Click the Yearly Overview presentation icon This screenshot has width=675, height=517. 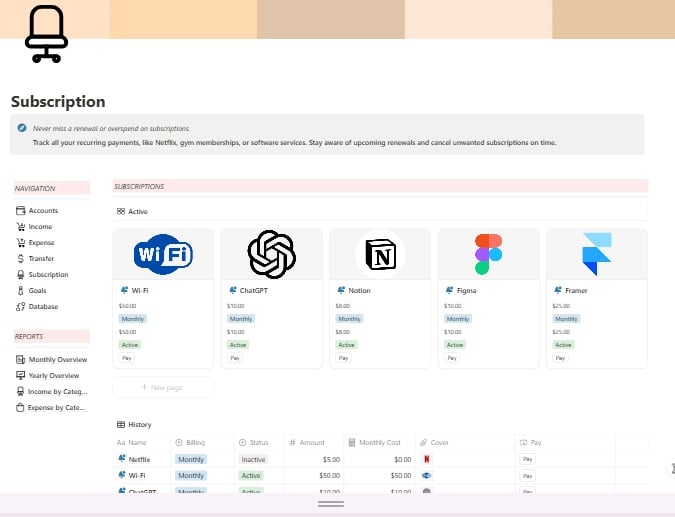pos(20,375)
